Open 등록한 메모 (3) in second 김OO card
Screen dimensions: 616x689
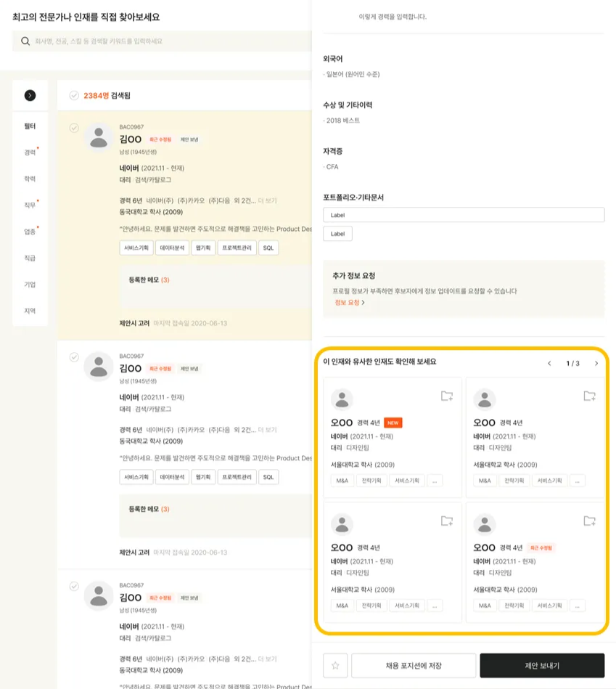pyautogui.click(x=149, y=509)
